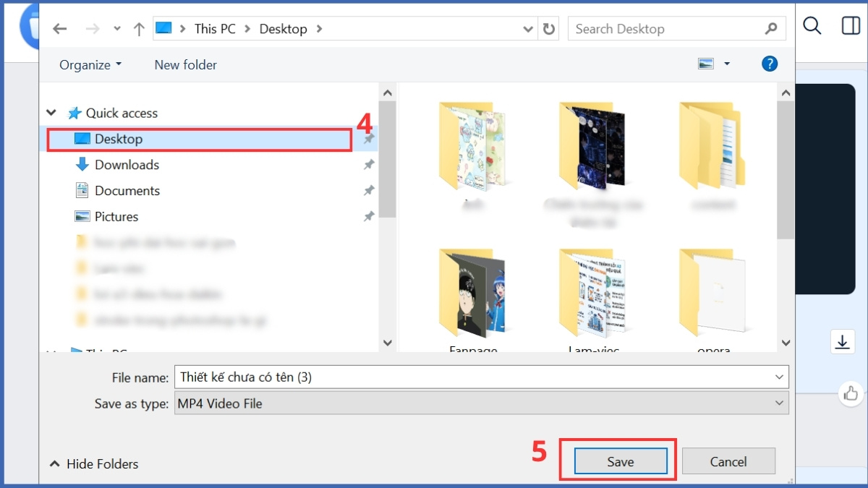Expand the address bar history dropdown
868x488 pixels.
click(528, 29)
